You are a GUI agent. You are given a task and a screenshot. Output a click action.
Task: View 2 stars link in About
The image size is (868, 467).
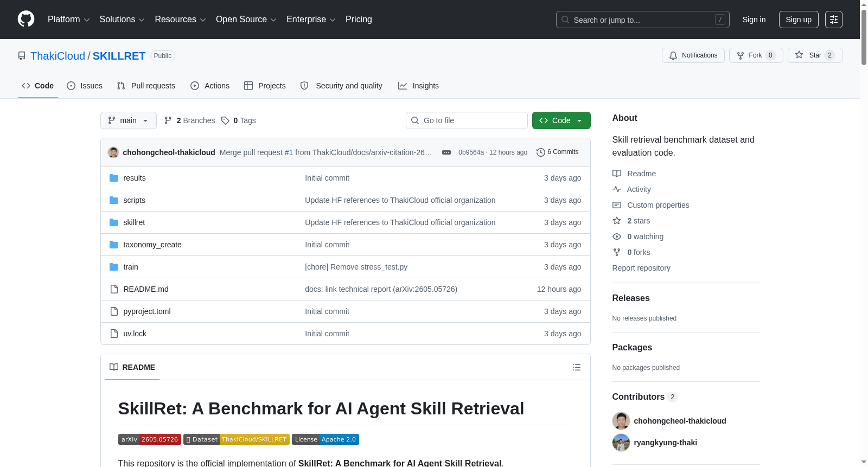[x=631, y=221]
